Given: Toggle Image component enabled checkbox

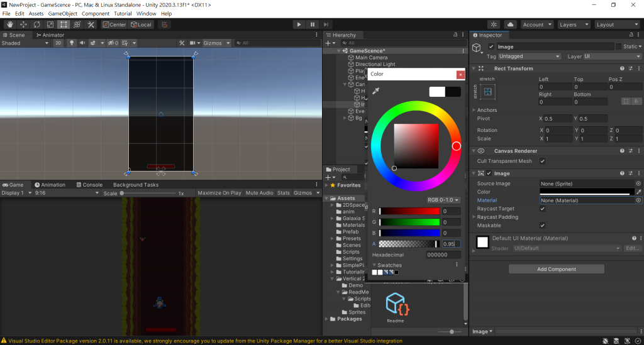Looking at the screenshot, I should pyautogui.click(x=489, y=173).
